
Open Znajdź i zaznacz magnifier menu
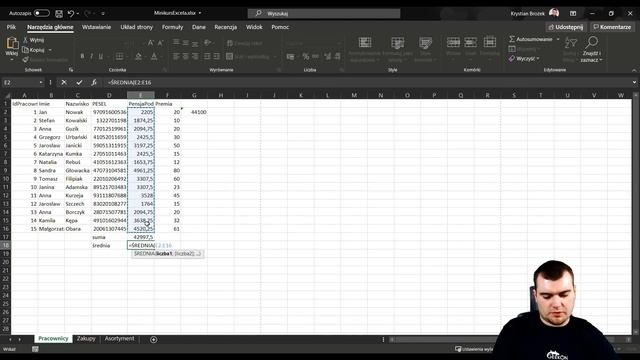click(591, 49)
